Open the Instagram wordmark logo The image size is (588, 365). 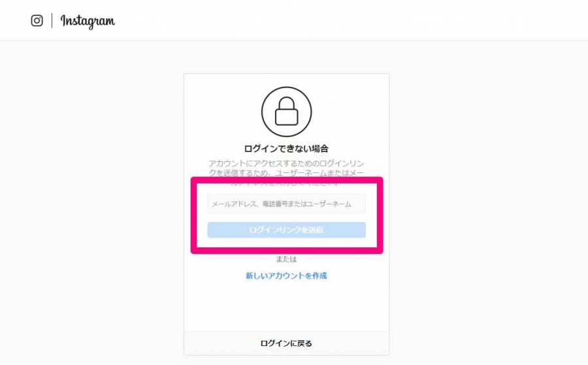88,22
